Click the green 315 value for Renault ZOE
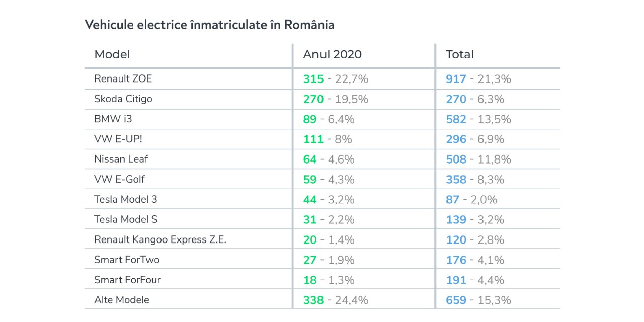 pyautogui.click(x=313, y=79)
